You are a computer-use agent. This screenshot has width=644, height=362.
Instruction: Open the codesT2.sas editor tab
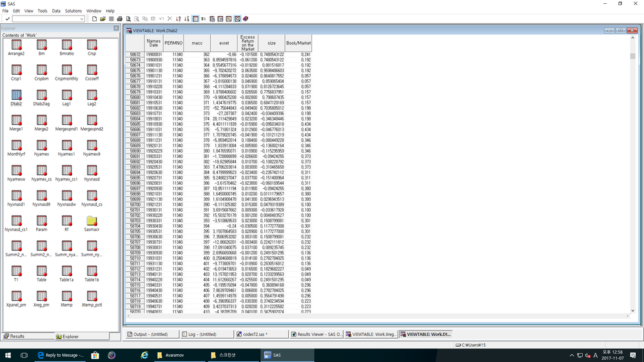[x=261, y=334]
